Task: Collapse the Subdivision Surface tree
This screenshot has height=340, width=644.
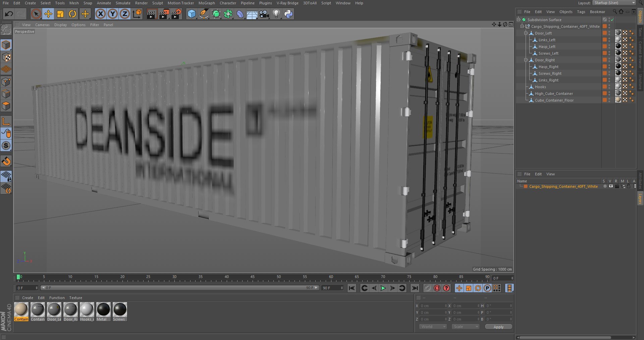Action: pos(519,19)
